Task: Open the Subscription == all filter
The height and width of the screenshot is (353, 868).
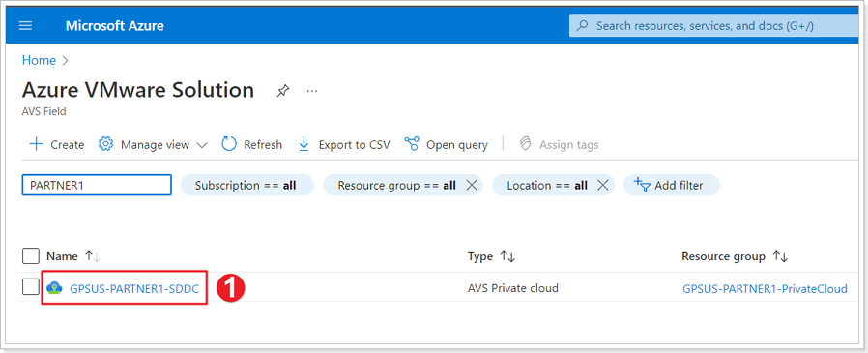Action: 246,185
